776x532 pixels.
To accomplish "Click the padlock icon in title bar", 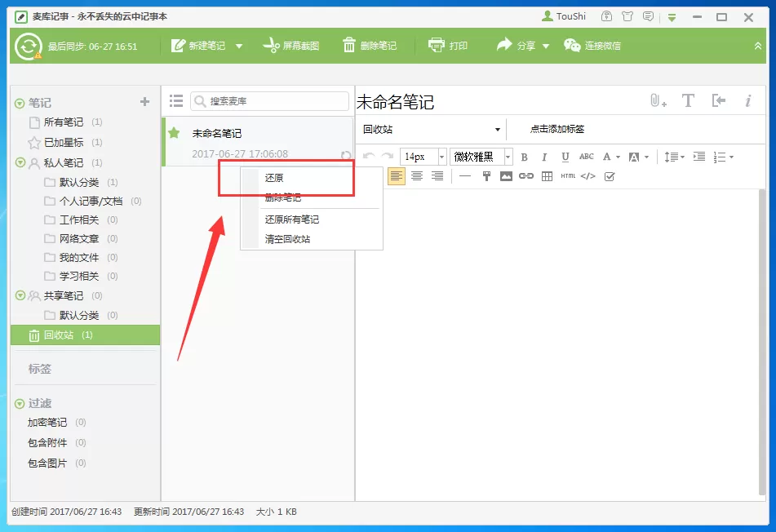I will (606, 16).
